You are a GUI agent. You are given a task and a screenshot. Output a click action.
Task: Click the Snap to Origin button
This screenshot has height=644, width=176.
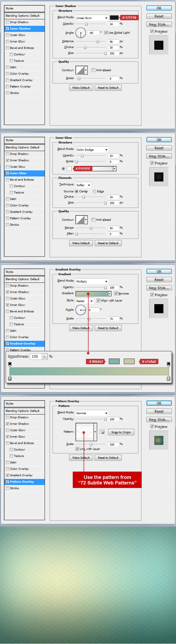pyautogui.click(x=121, y=432)
